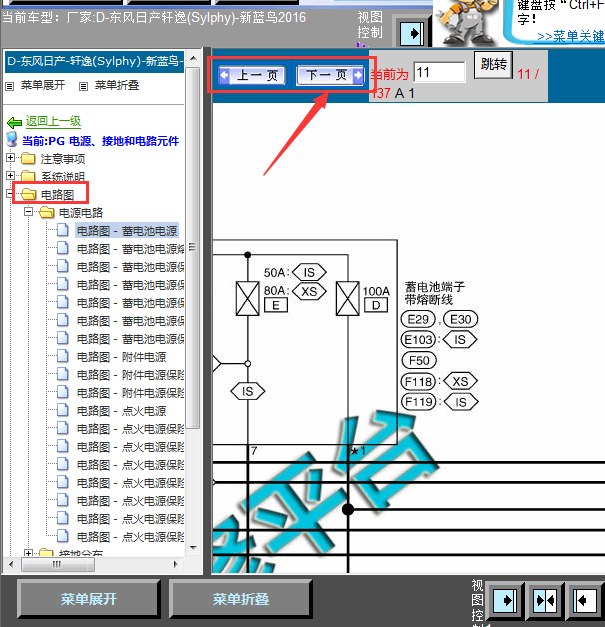Viewport: 605px width, 627px height.
Task: Open 电路图 - 点火电源 diagram
Action: [121, 411]
